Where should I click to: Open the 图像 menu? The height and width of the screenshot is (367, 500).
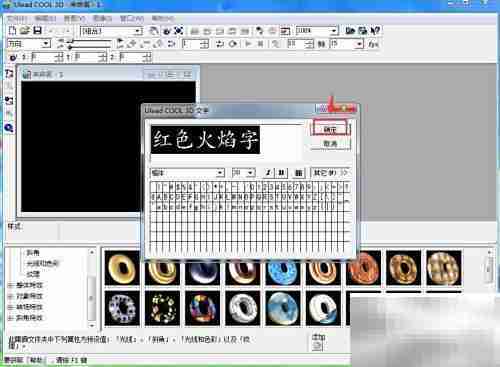tap(102, 18)
